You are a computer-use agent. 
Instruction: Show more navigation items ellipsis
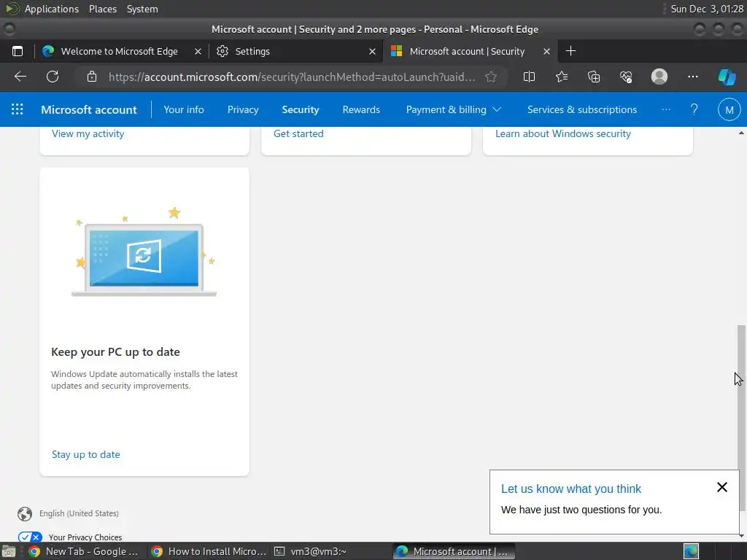pyautogui.click(x=666, y=109)
